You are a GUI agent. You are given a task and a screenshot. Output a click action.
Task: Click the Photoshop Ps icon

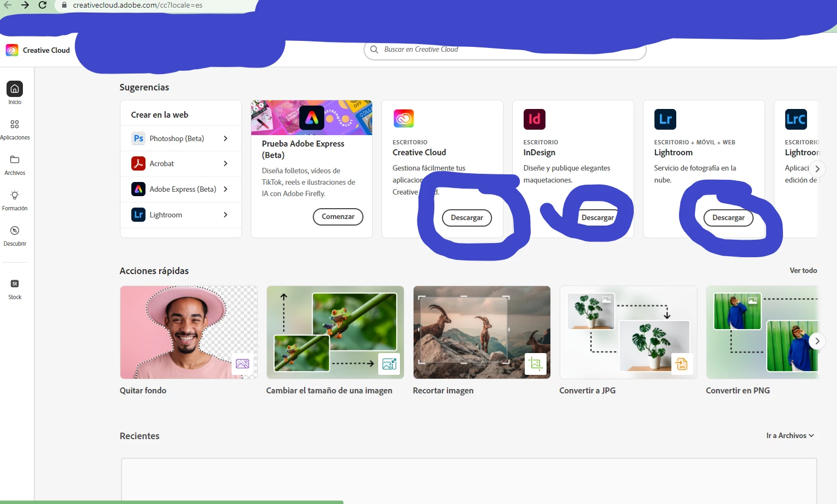[x=138, y=138]
